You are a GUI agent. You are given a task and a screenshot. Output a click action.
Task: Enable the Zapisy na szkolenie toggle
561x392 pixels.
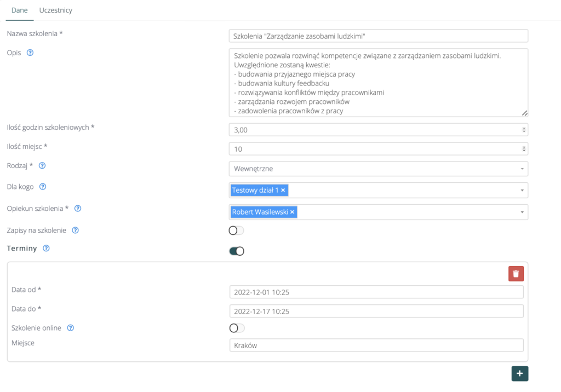[236, 230]
